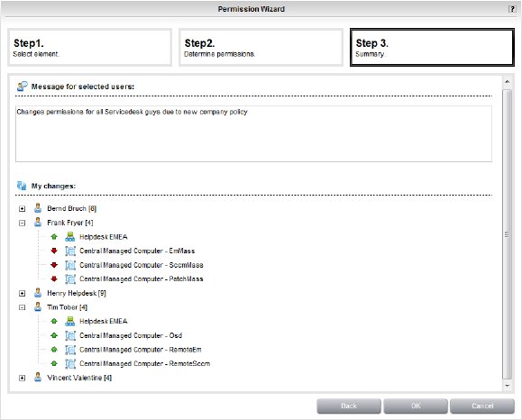Click computer icon beside RemoteSccm entry

(70, 363)
